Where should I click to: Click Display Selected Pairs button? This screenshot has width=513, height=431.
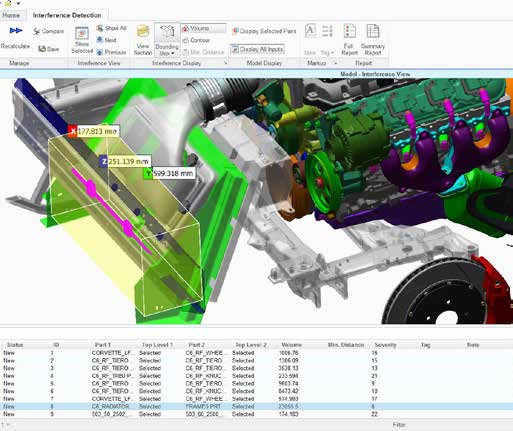264,31
